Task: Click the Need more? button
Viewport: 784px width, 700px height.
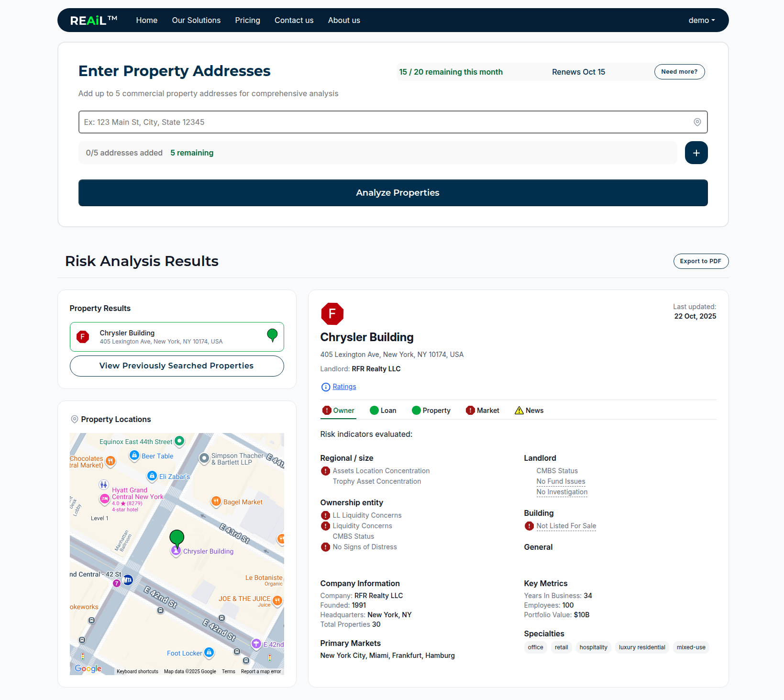Action: [x=679, y=72]
